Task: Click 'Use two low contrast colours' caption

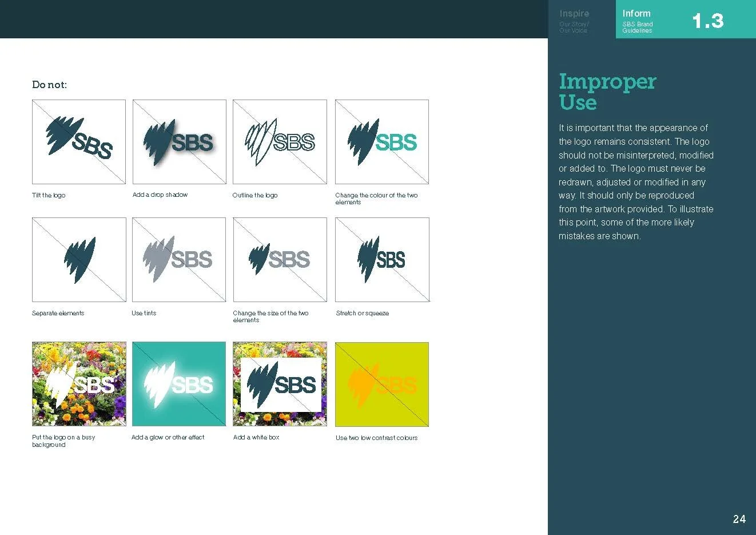Action: (376, 438)
